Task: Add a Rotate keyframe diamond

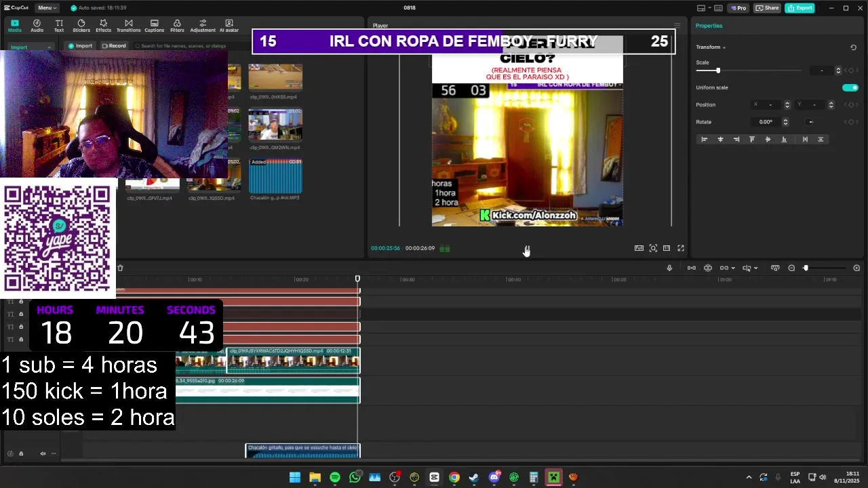Action: [851, 122]
